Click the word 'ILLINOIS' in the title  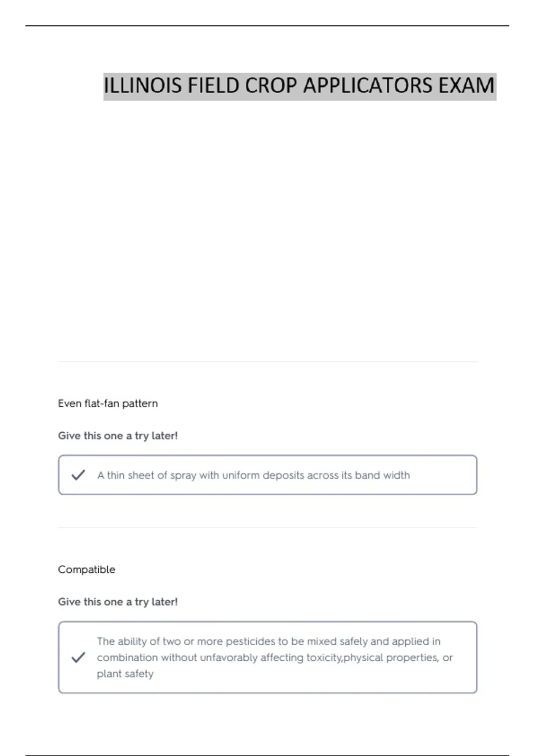(143, 86)
